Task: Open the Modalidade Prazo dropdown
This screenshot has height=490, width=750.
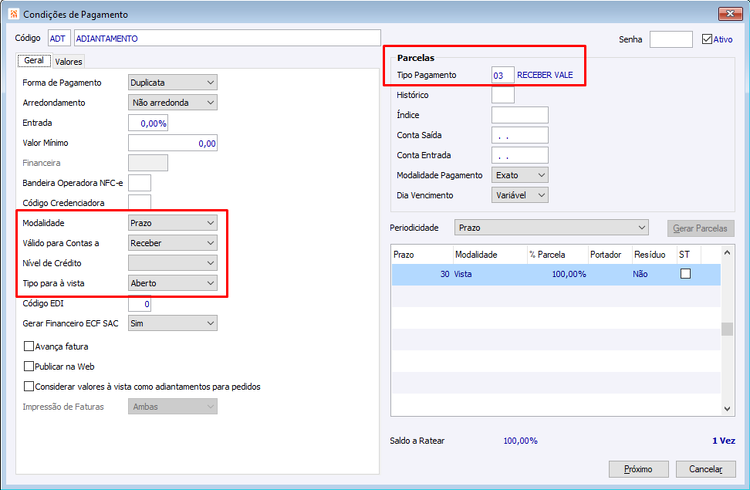Action: click(x=173, y=223)
